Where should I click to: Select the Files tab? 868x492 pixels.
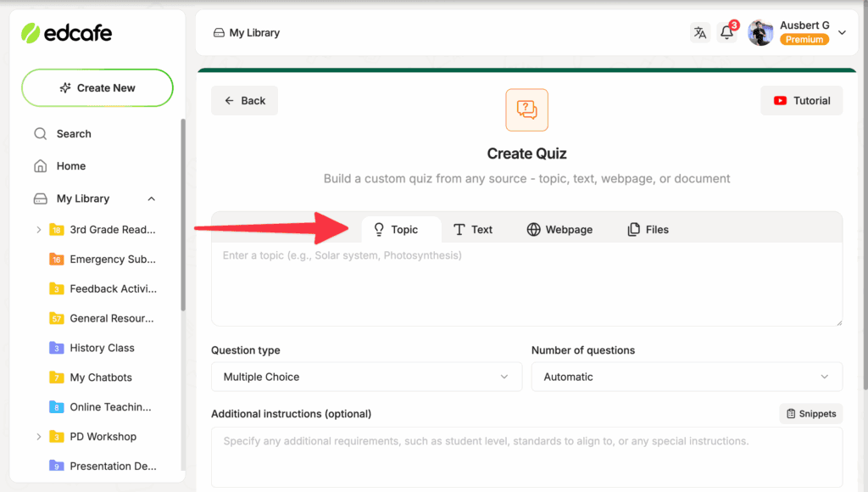(x=648, y=230)
